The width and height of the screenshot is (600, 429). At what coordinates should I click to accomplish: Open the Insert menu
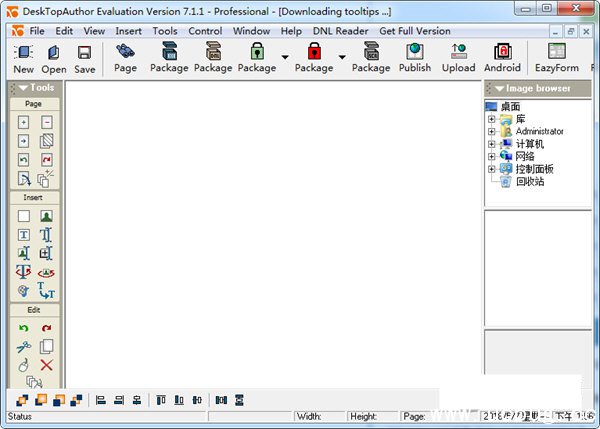tap(128, 31)
